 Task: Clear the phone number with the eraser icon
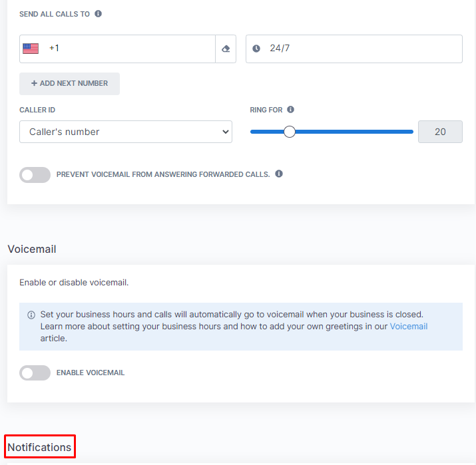(x=226, y=49)
